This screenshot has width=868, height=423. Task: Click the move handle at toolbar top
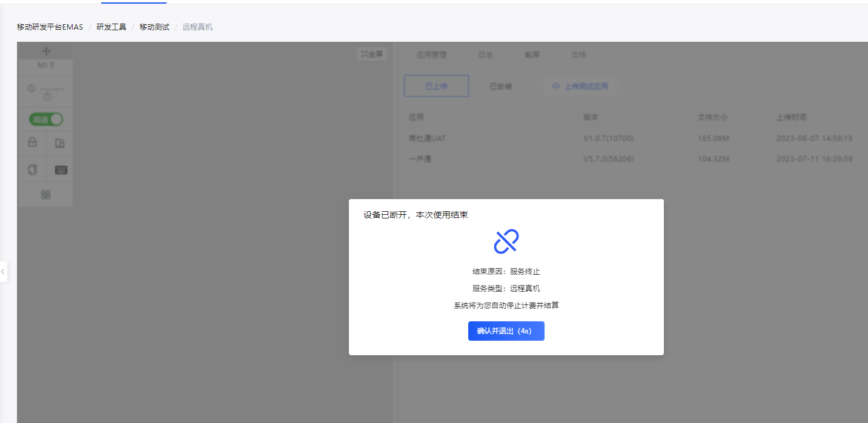pyautogui.click(x=46, y=52)
